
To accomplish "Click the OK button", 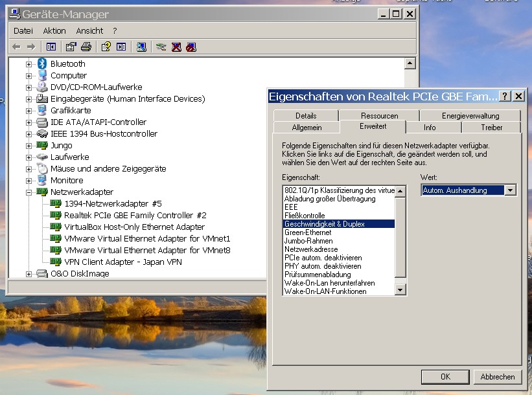I will [x=445, y=377].
